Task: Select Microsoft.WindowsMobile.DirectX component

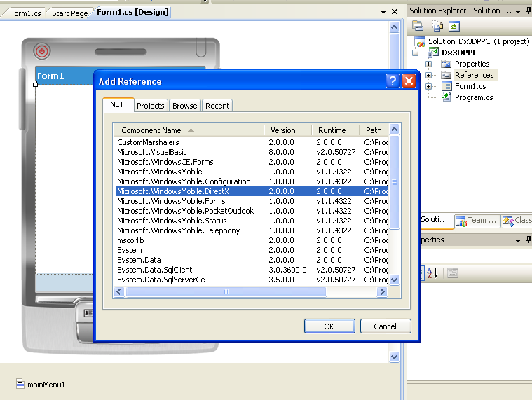Action: tap(252, 191)
